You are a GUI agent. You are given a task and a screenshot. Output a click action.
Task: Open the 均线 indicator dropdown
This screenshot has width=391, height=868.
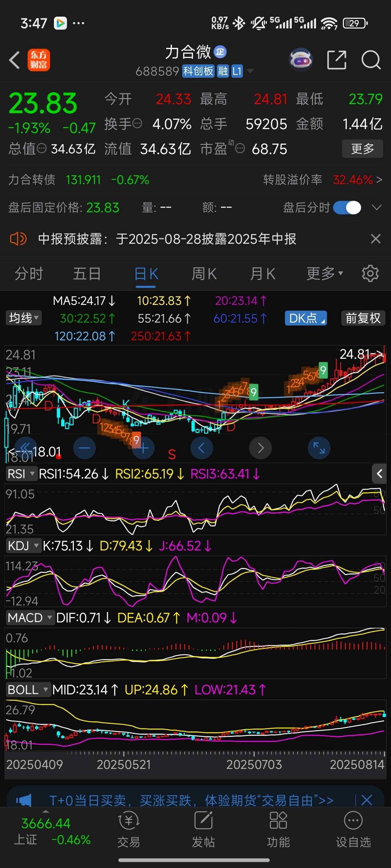point(24,318)
